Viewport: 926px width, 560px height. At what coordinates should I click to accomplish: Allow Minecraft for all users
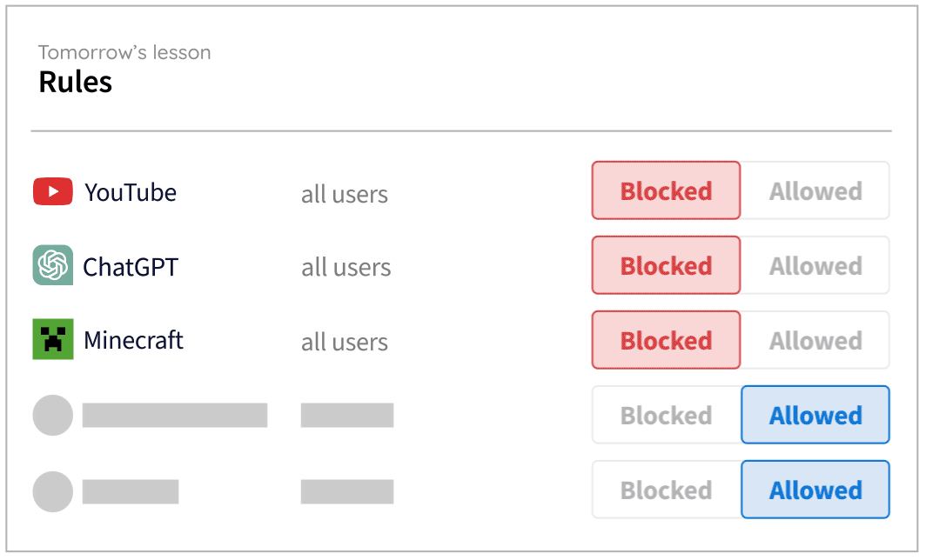pos(815,340)
